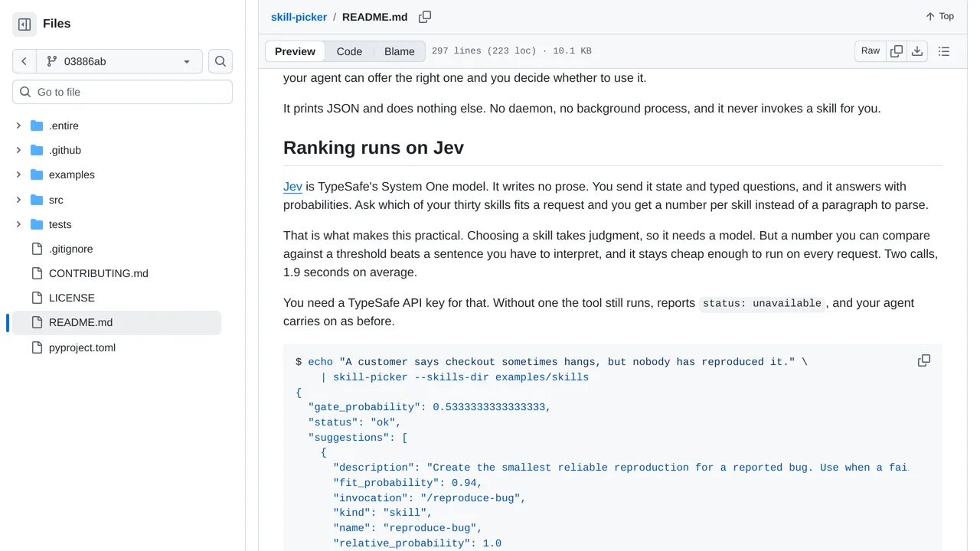Screen dimensions: 980x551
Task: Copy file path icon next to README.md
Action: click(x=425, y=17)
